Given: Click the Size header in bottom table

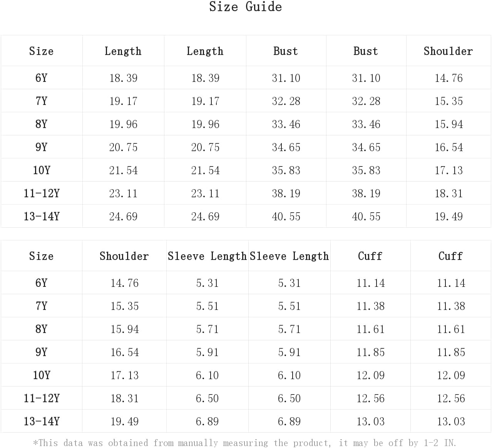Looking at the screenshot, I should [x=41, y=256].
